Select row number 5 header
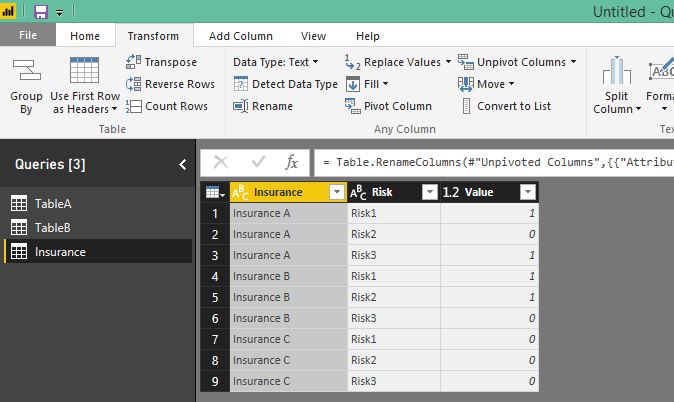 215,297
